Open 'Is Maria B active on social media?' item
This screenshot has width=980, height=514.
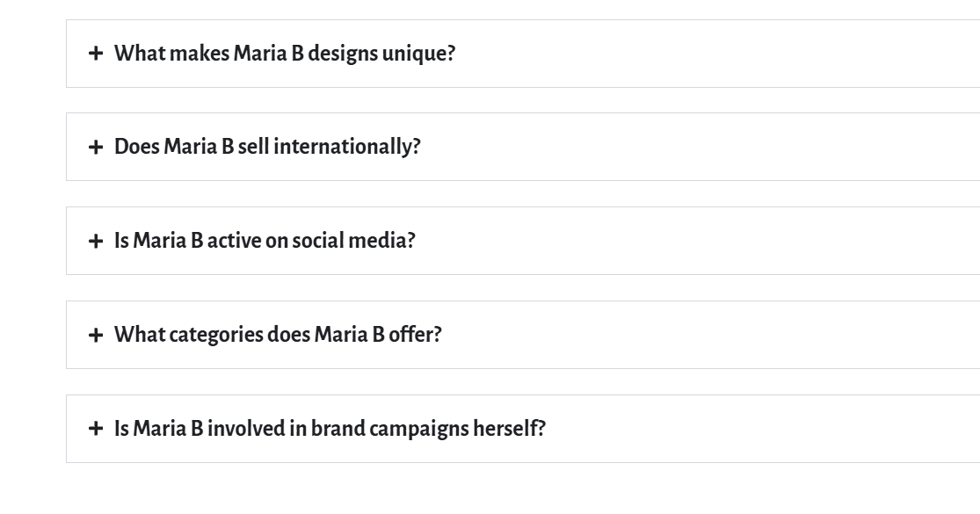click(x=264, y=242)
